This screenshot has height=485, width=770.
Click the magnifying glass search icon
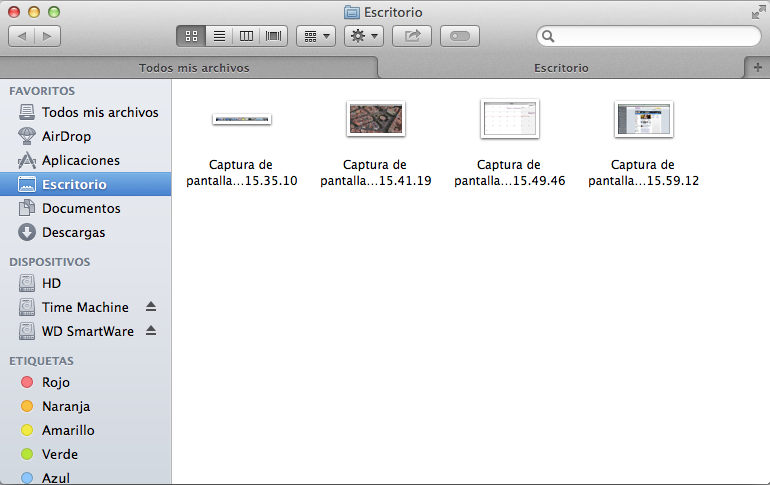548,36
